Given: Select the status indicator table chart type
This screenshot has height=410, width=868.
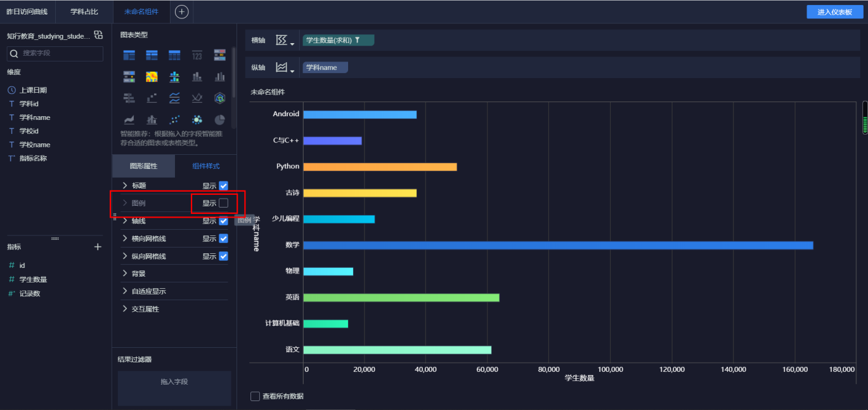Looking at the screenshot, I should [129, 77].
